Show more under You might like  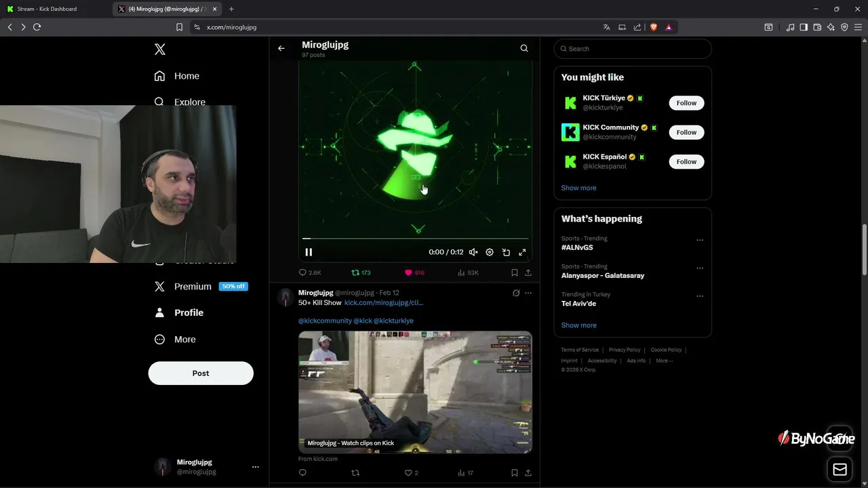578,188
